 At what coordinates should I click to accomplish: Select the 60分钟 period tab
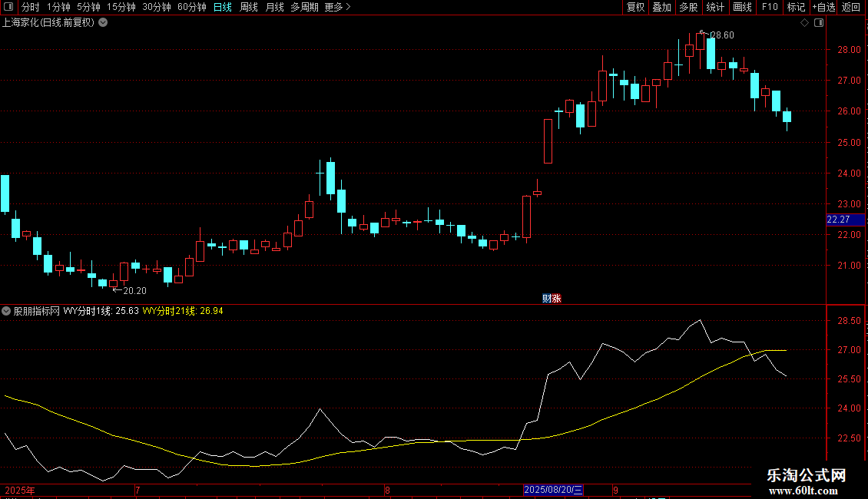click(192, 7)
